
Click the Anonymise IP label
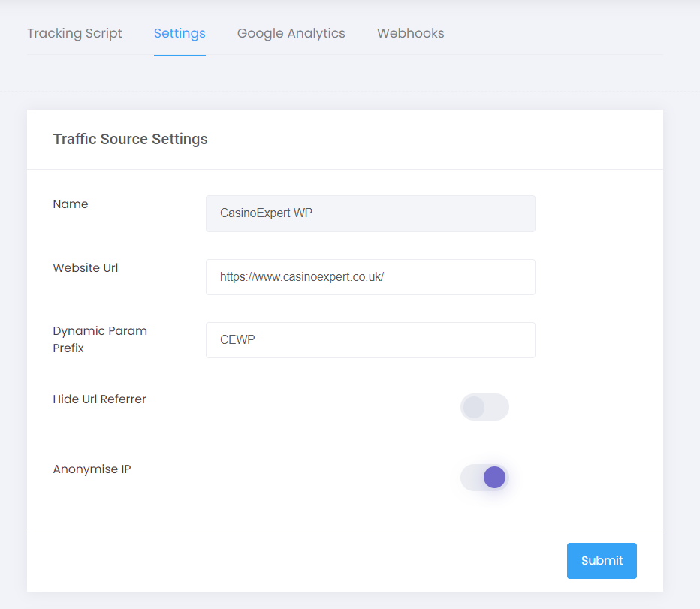pyautogui.click(x=92, y=469)
